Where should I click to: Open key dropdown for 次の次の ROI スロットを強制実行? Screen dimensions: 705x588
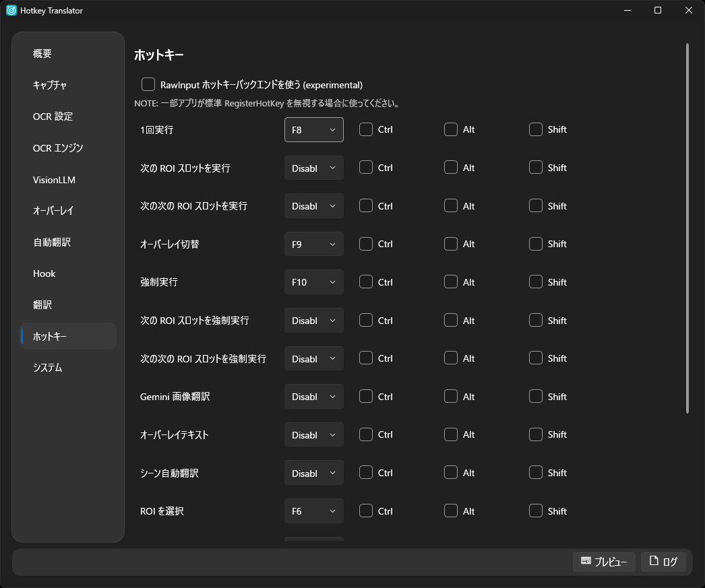[314, 359]
